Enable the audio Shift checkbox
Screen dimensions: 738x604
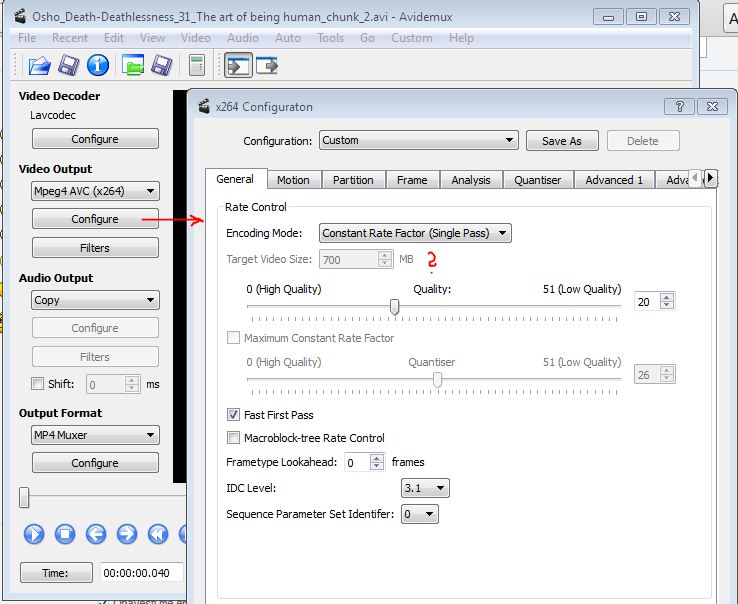click(37, 384)
